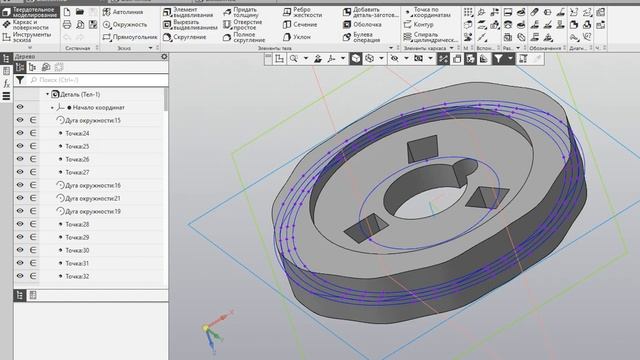Hide Точка:26 via eye icon
The image size is (640, 360).
click(x=20, y=159)
